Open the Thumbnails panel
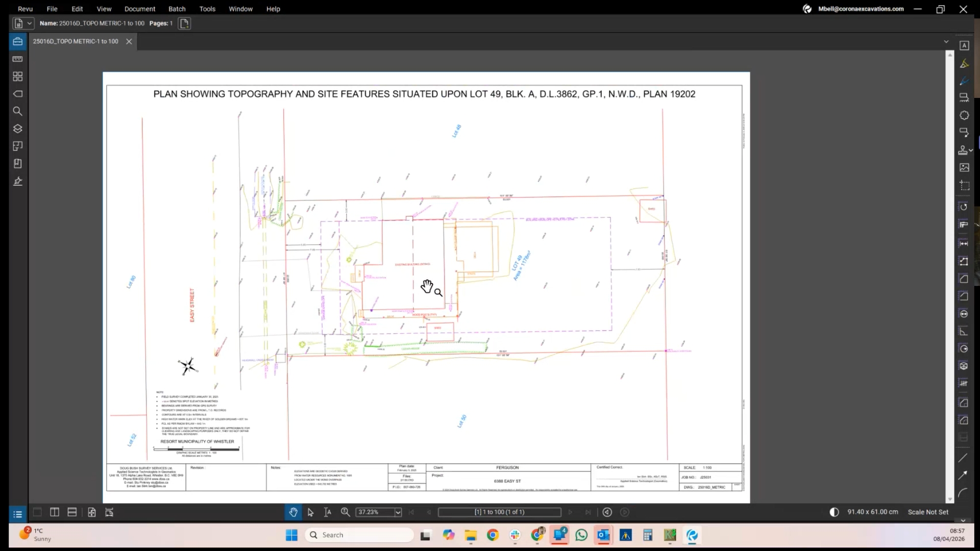 (x=18, y=77)
